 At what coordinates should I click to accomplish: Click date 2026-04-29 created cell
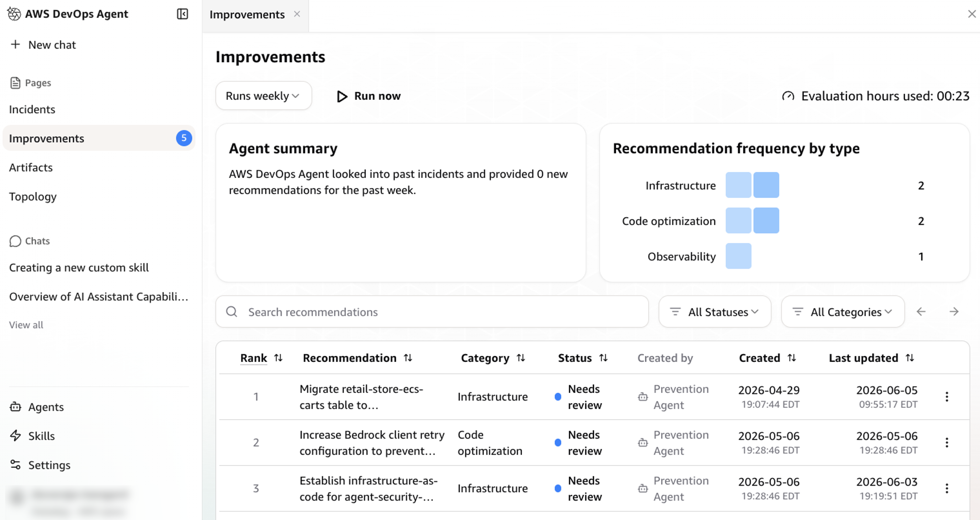(769, 397)
